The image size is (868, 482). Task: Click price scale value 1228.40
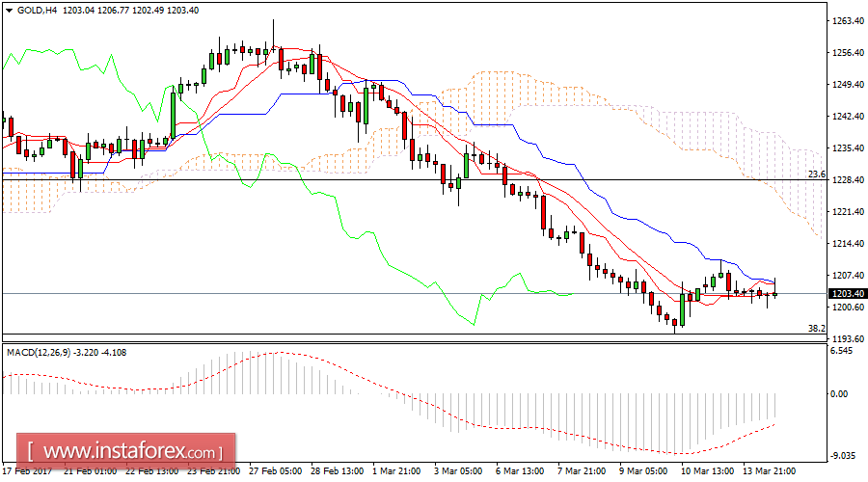pyautogui.click(x=849, y=180)
